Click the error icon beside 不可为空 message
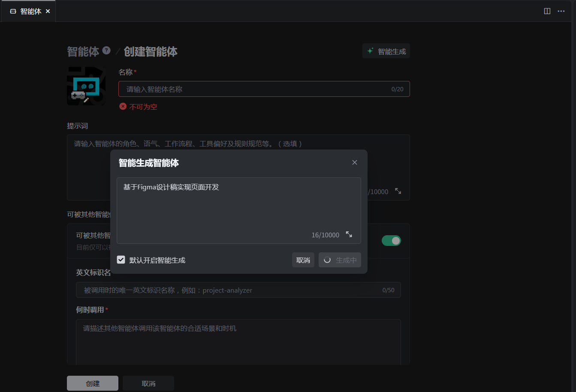Screen dimensions: 576x392 (123, 106)
